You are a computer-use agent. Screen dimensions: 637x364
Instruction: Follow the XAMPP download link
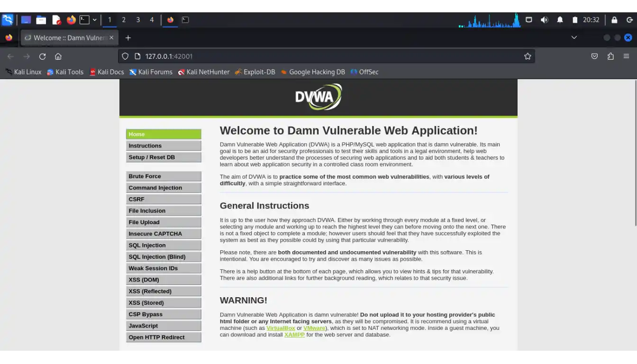[294, 335]
